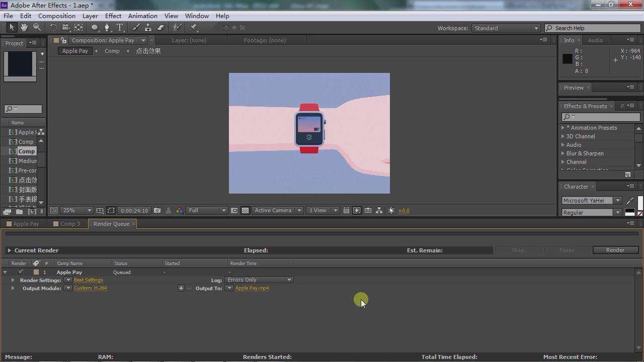Select the Hand tool

click(x=24, y=28)
